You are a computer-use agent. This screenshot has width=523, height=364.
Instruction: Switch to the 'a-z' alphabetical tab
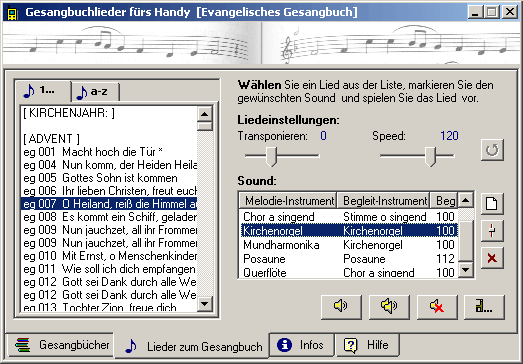tap(96, 92)
